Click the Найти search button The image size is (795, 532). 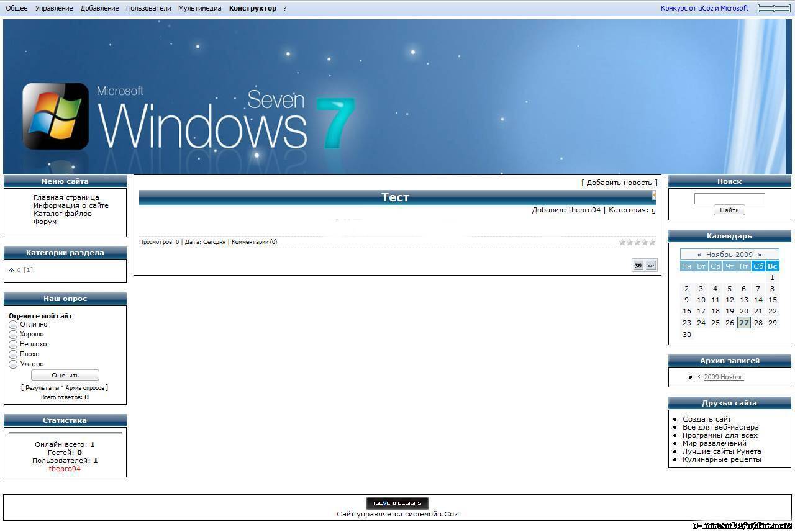click(729, 210)
